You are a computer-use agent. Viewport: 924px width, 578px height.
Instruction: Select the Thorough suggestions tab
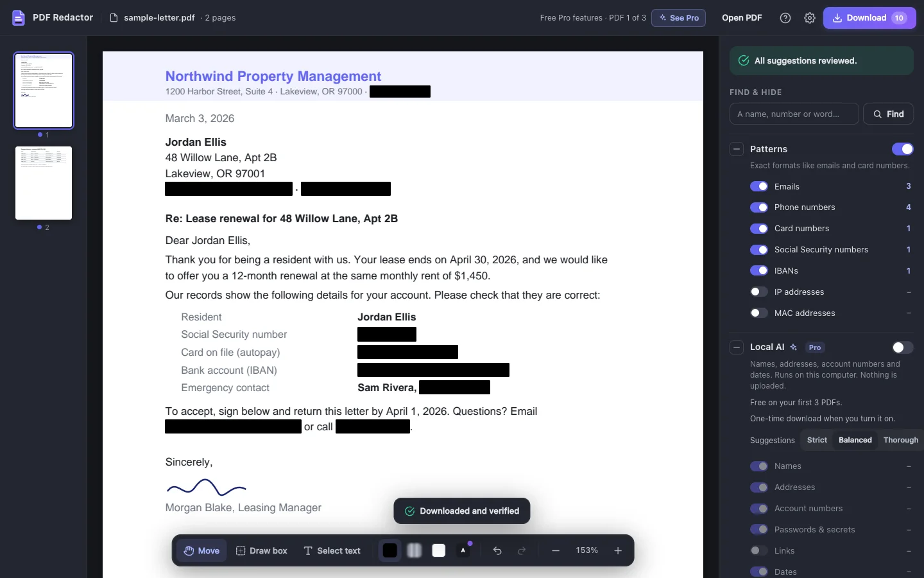point(901,440)
